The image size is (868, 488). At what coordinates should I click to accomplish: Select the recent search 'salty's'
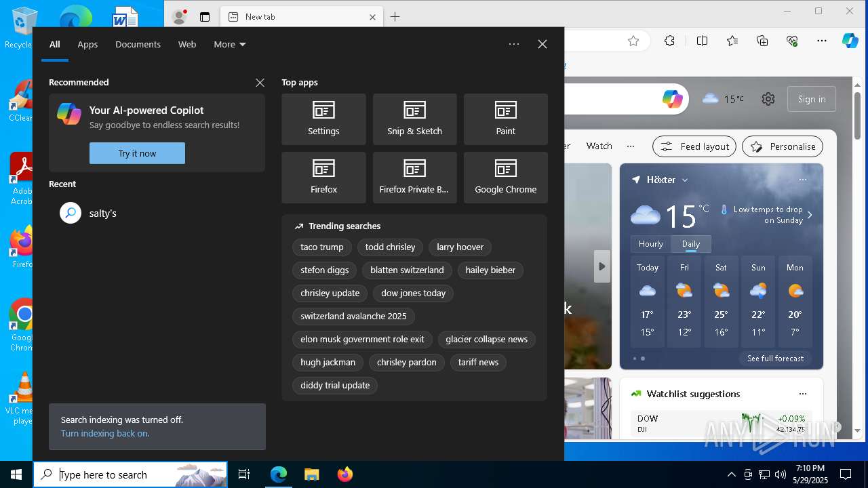pos(157,213)
